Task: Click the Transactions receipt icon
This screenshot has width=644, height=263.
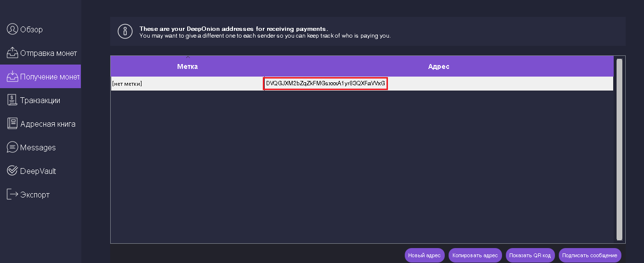Action: pos(12,100)
